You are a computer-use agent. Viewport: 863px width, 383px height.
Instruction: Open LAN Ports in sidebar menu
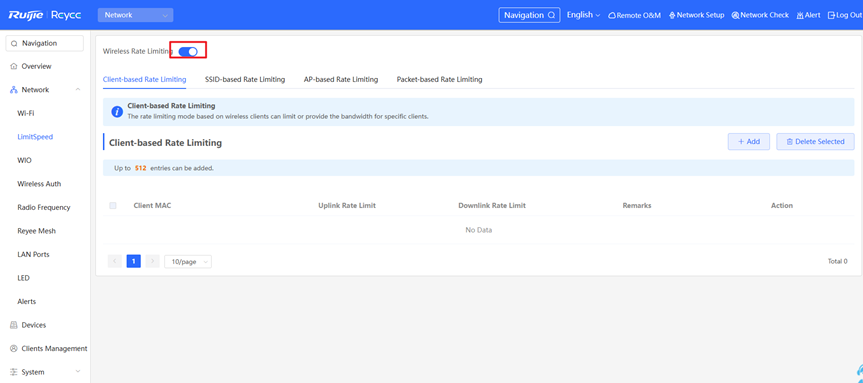pos(33,255)
